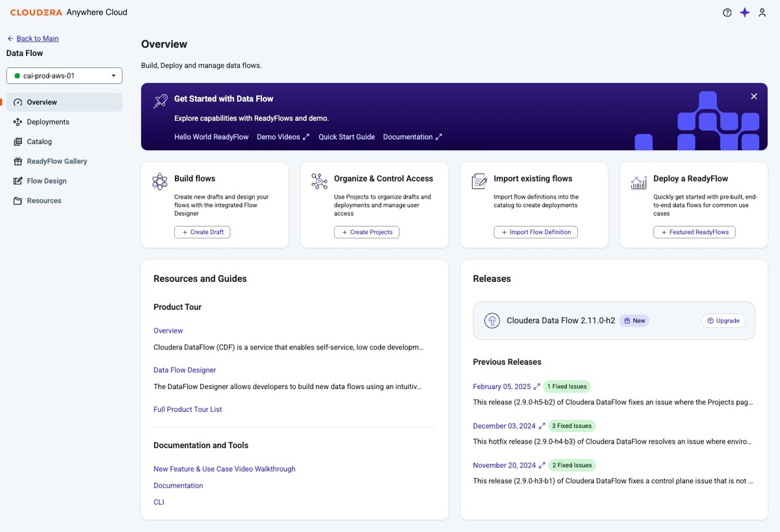The image size is (780, 532).
Task: Open Documentation link under Documentation and Tools
Action: click(x=178, y=486)
